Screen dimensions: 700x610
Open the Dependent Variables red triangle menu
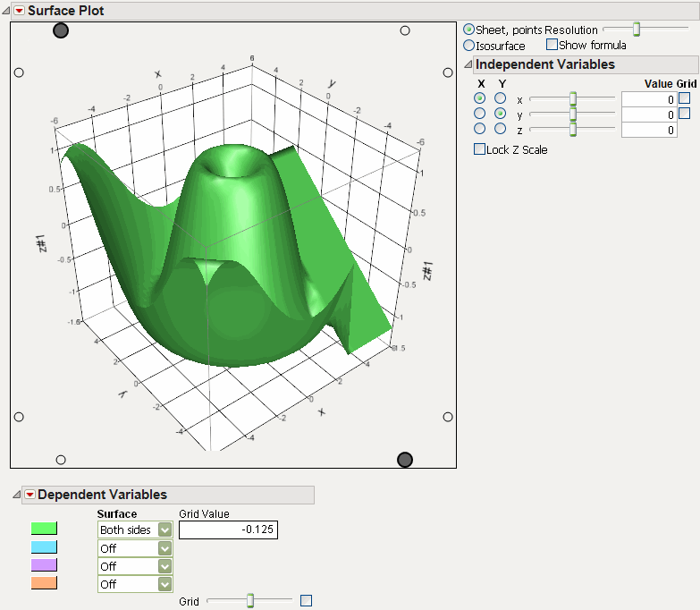(30, 495)
